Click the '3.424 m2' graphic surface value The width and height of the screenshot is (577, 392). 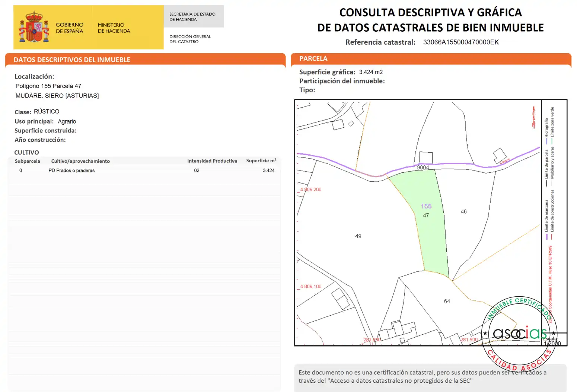pyautogui.click(x=371, y=72)
